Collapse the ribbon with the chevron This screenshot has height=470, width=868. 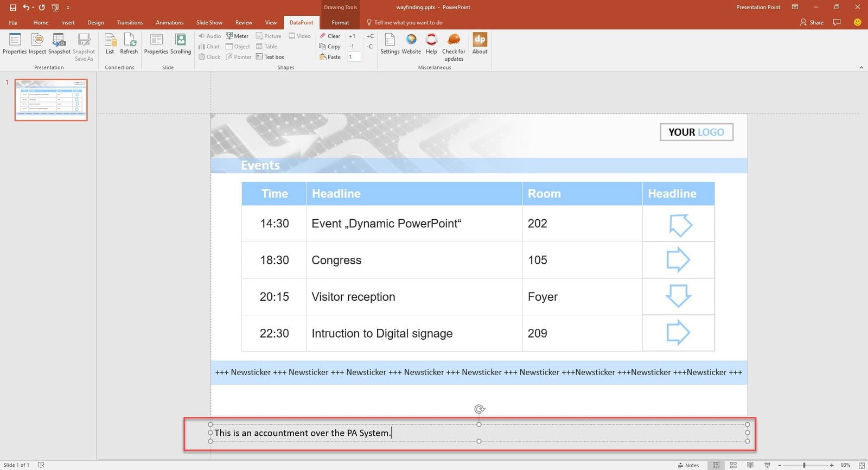pos(861,67)
